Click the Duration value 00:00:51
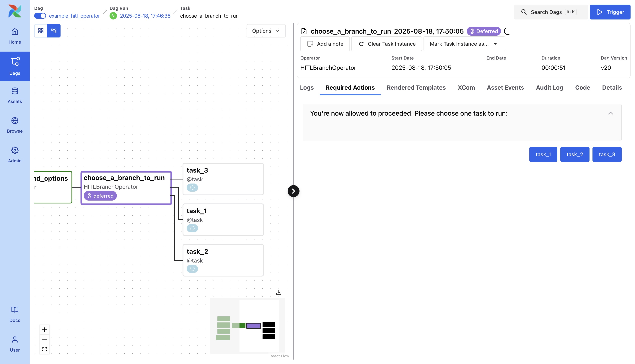The width and height of the screenshot is (635, 364). (x=553, y=68)
